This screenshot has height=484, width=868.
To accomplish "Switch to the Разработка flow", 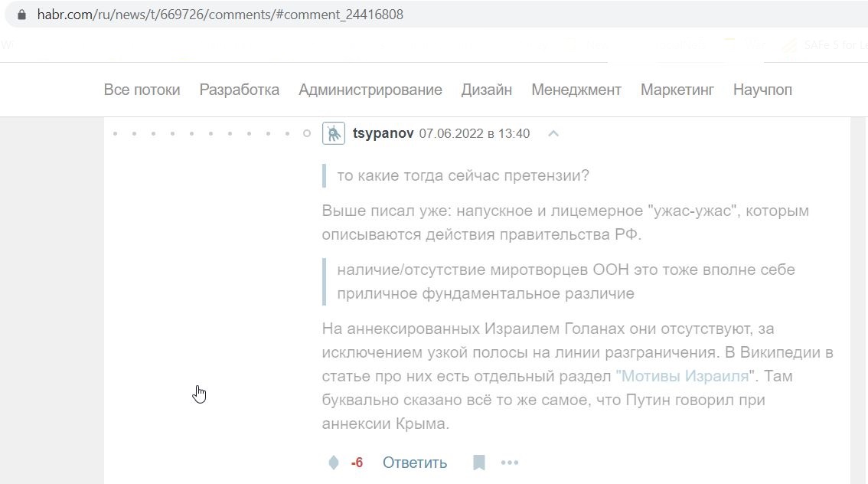I will 239,90.
